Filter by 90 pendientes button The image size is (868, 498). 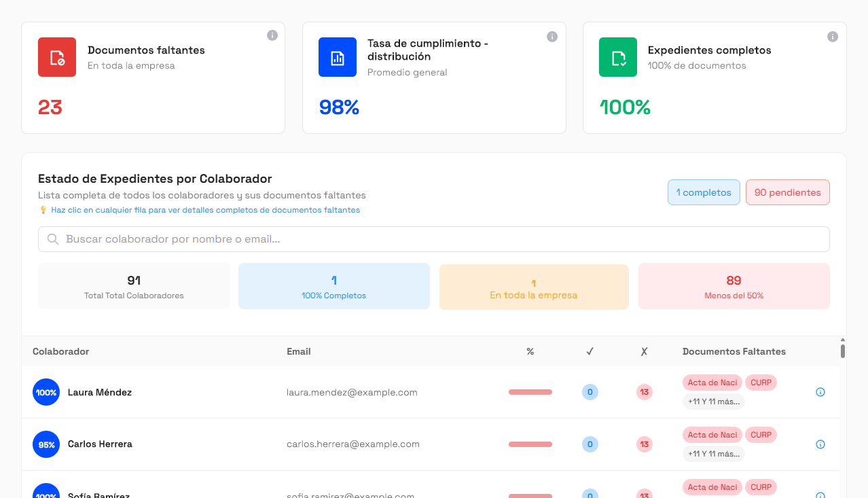pos(788,192)
